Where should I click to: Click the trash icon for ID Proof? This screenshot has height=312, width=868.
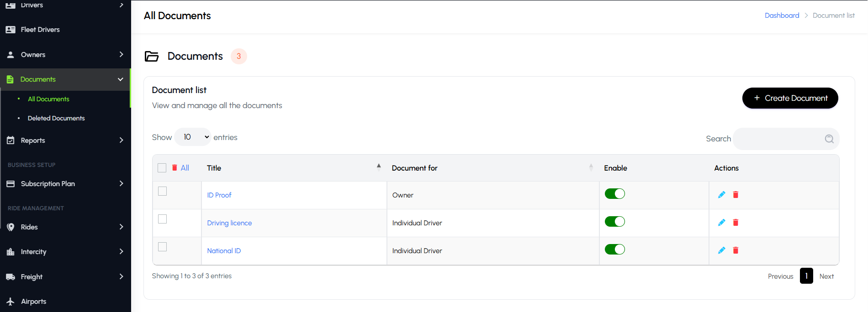(x=736, y=195)
